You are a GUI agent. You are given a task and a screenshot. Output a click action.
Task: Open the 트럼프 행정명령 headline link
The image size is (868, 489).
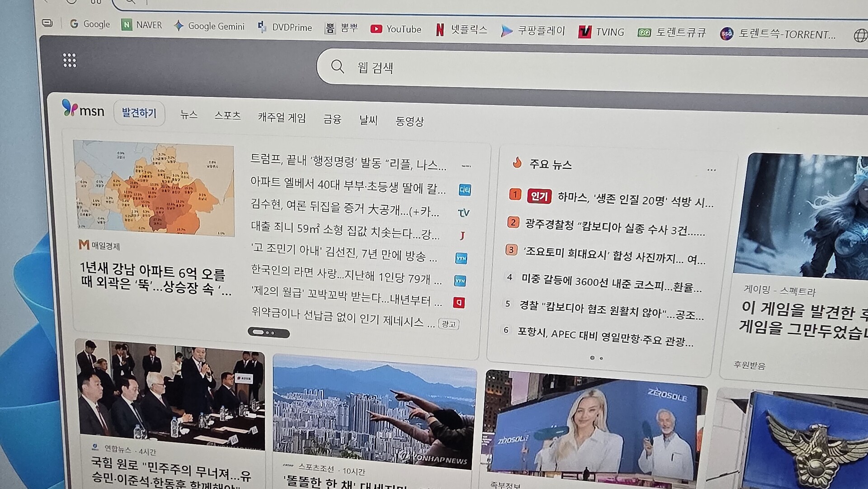(x=348, y=162)
